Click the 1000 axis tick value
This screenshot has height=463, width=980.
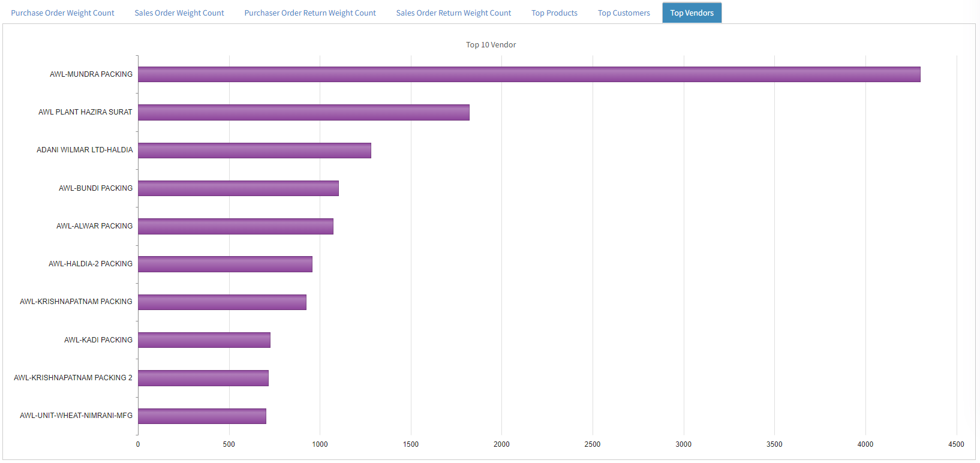click(320, 444)
